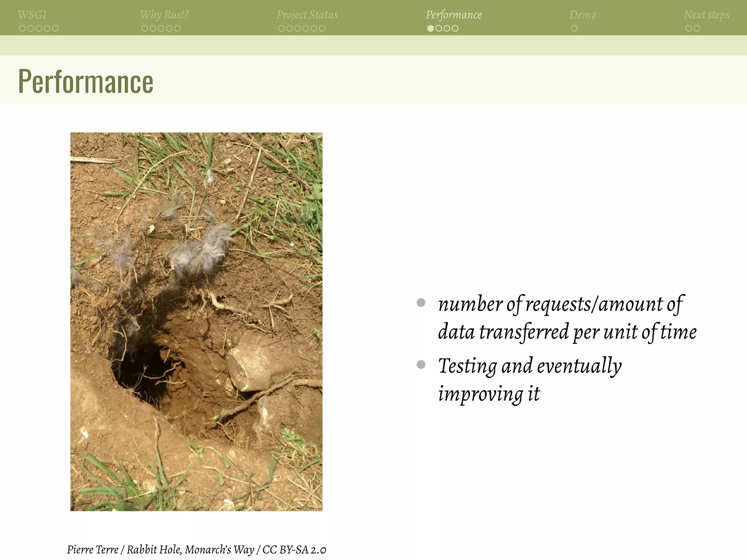The height and width of the screenshot is (560, 747).
Task: Navigate to Next steps section
Action: coord(706,15)
